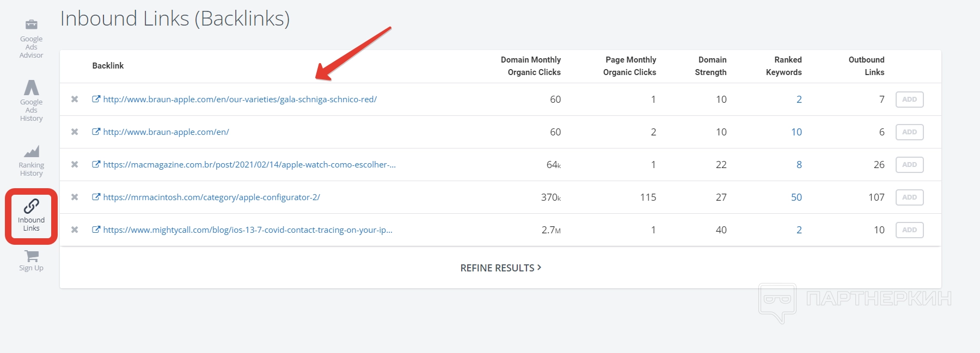
Task: Expand REFINE RESULTS section
Action: click(x=500, y=268)
